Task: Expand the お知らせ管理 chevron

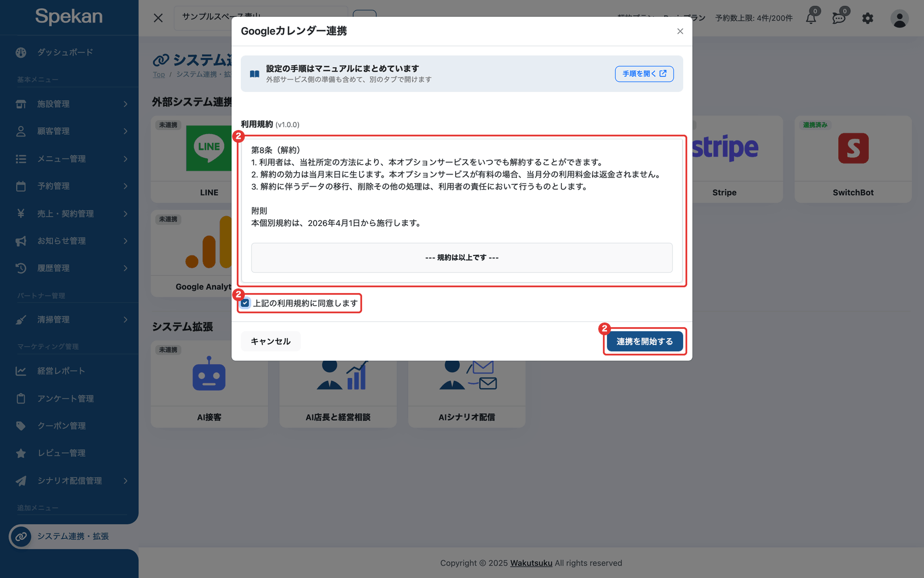Action: click(x=125, y=241)
